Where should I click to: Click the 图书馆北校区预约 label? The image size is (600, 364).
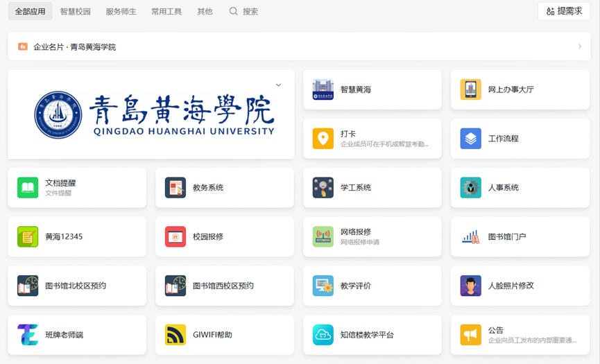coord(76,286)
